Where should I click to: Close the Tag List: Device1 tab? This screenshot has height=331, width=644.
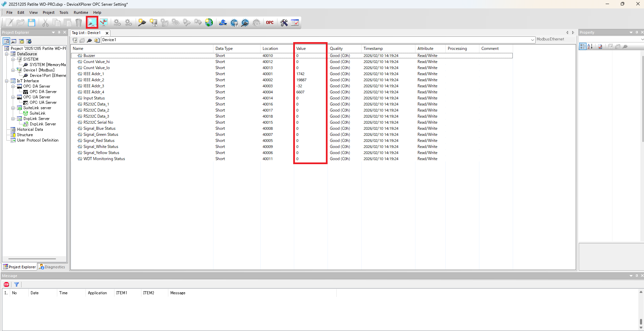click(106, 33)
